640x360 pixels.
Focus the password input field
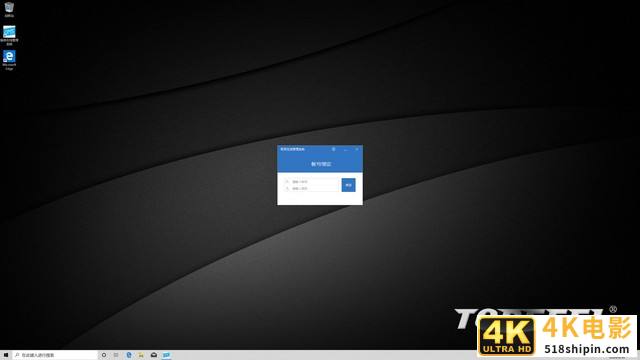312,189
